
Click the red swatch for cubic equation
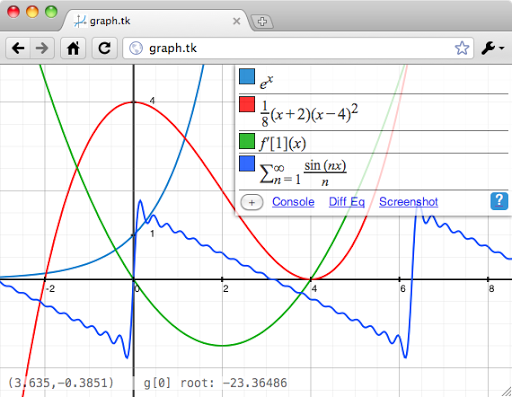(x=247, y=104)
